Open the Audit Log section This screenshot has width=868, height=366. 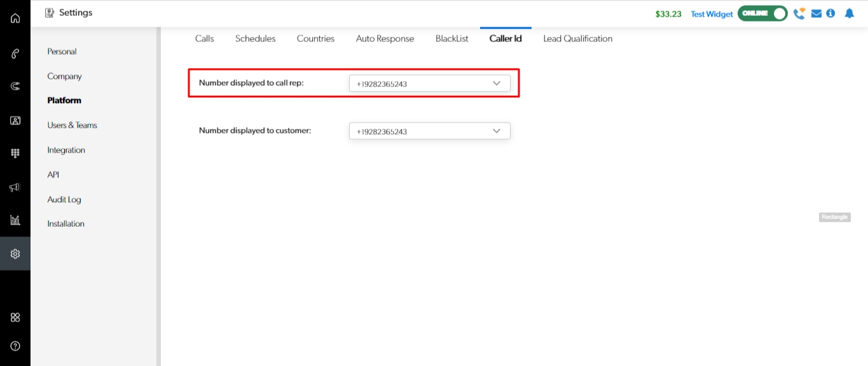coord(64,200)
